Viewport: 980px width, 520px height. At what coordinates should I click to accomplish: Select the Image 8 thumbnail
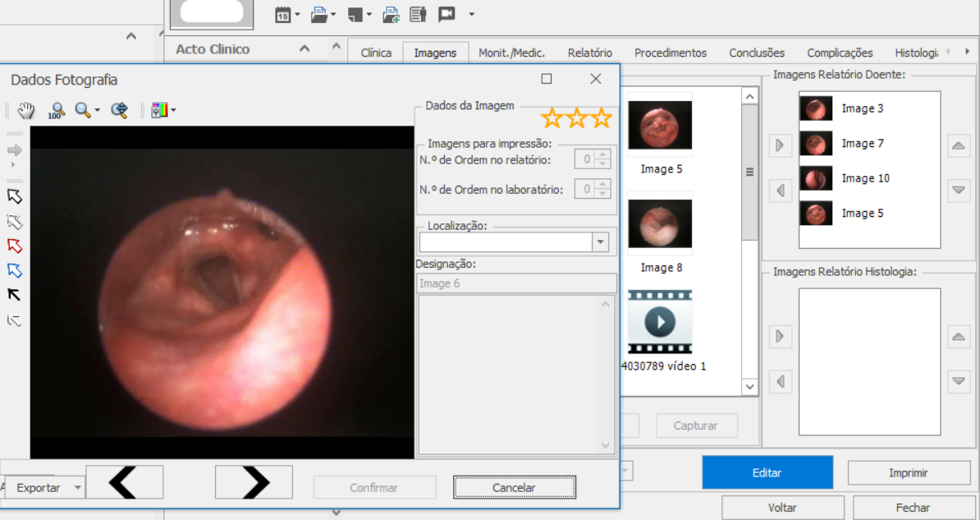pyautogui.click(x=660, y=223)
